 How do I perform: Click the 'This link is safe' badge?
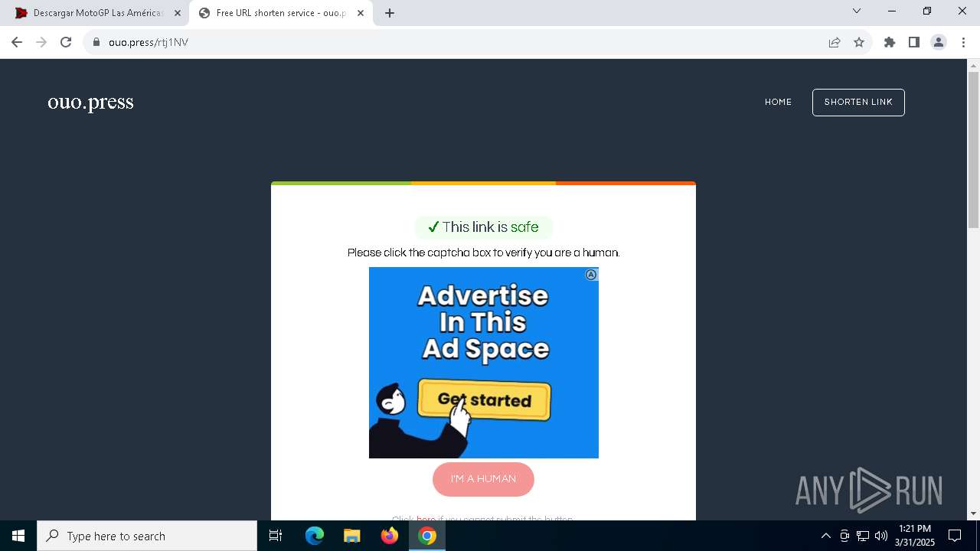(x=483, y=227)
